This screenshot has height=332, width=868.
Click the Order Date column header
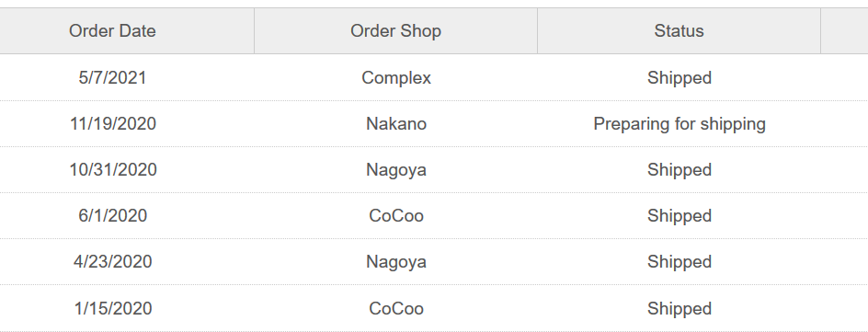pos(112,31)
